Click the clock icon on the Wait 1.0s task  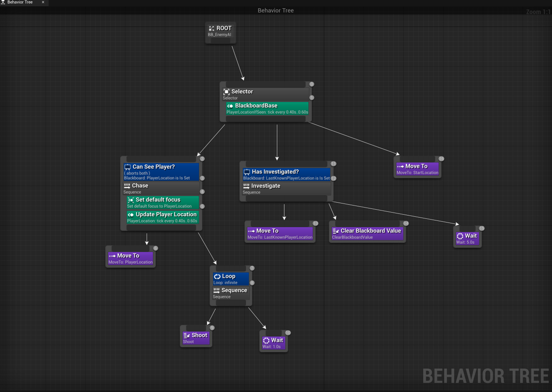tap(266, 340)
